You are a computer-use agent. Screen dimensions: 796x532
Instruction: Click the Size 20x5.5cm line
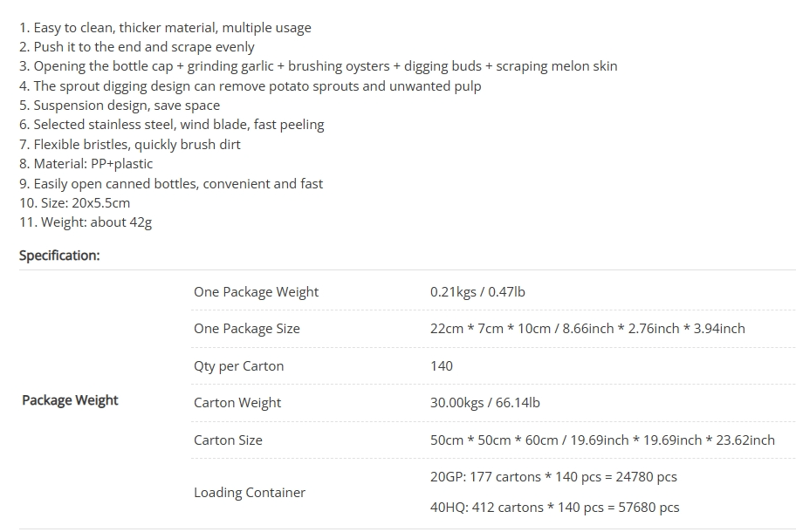(75, 203)
